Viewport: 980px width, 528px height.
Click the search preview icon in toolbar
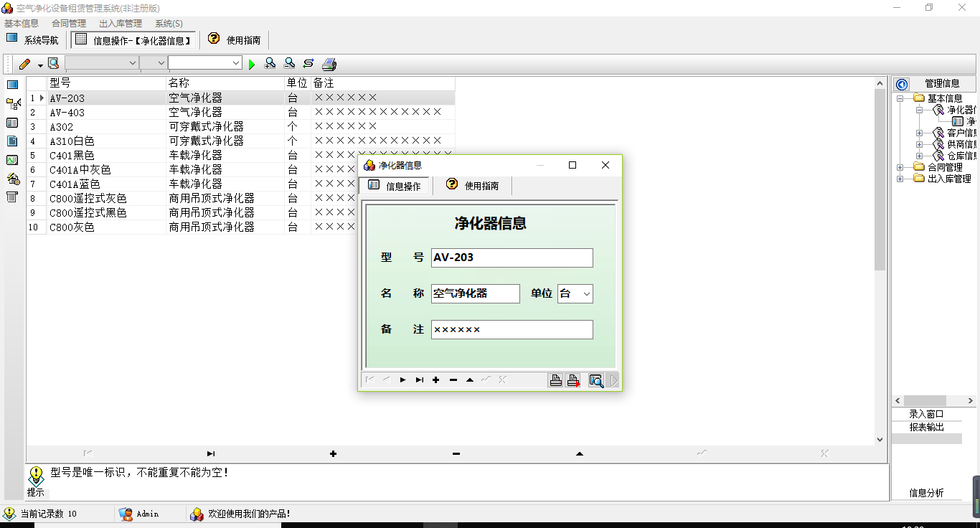point(54,64)
